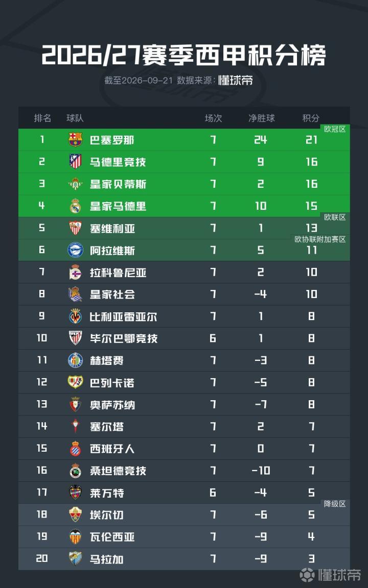Click the Real Madrid crest icon
Screen dimensions: 368x588
click(76, 206)
